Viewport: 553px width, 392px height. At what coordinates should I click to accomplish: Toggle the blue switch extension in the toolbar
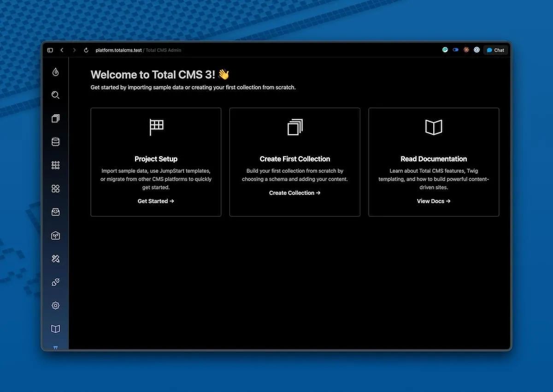pos(456,50)
